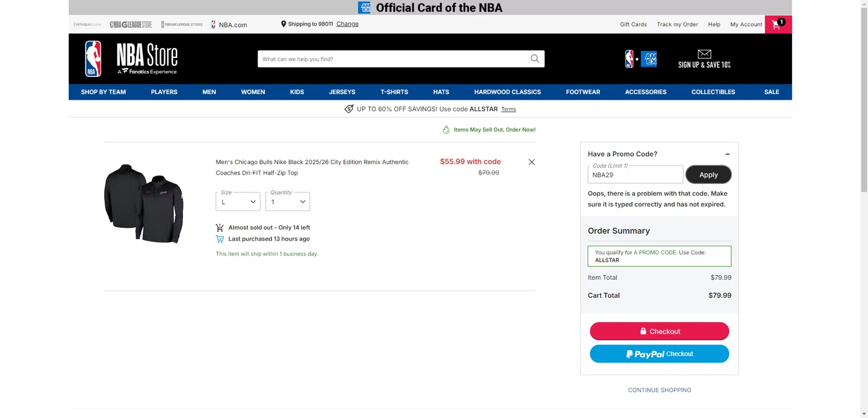Image resolution: width=868 pixels, height=418 pixels.
Task: Open the T-Shirts menu
Action: pos(394,92)
